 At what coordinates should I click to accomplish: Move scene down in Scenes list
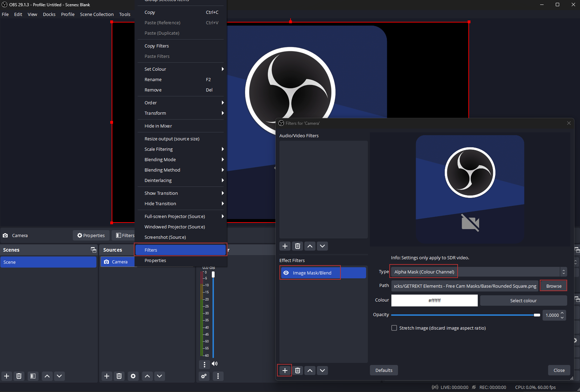click(x=59, y=376)
